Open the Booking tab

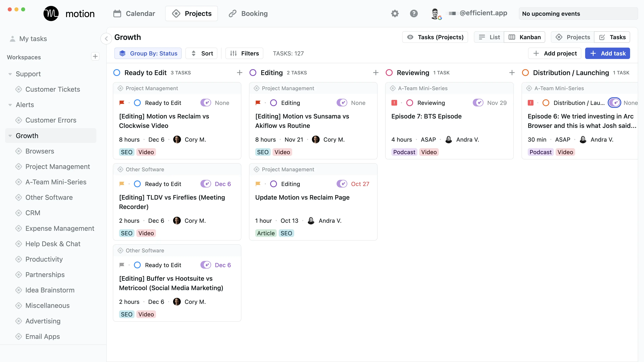point(248,13)
